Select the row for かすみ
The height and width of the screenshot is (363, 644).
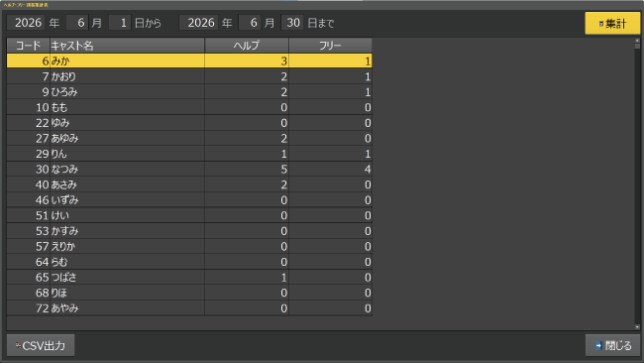coord(189,231)
